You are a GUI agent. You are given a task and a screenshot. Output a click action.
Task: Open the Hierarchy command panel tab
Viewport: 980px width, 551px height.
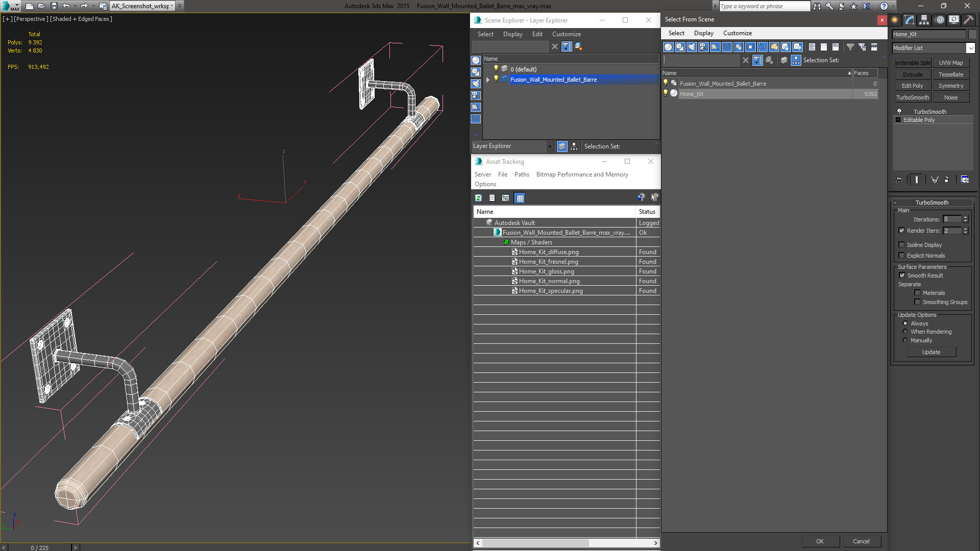pos(924,20)
